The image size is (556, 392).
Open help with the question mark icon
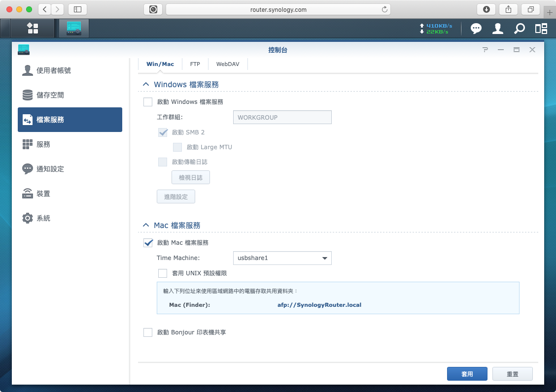[x=485, y=50]
